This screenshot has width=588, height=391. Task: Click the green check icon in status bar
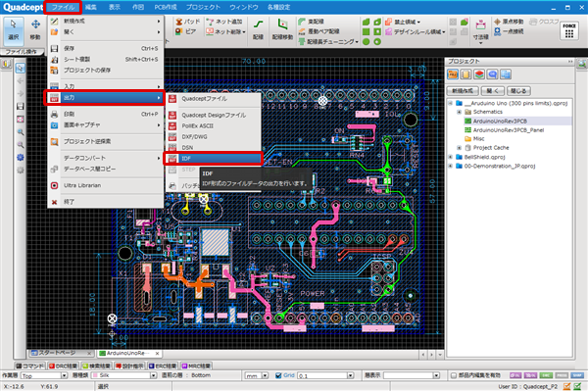[577, 386]
